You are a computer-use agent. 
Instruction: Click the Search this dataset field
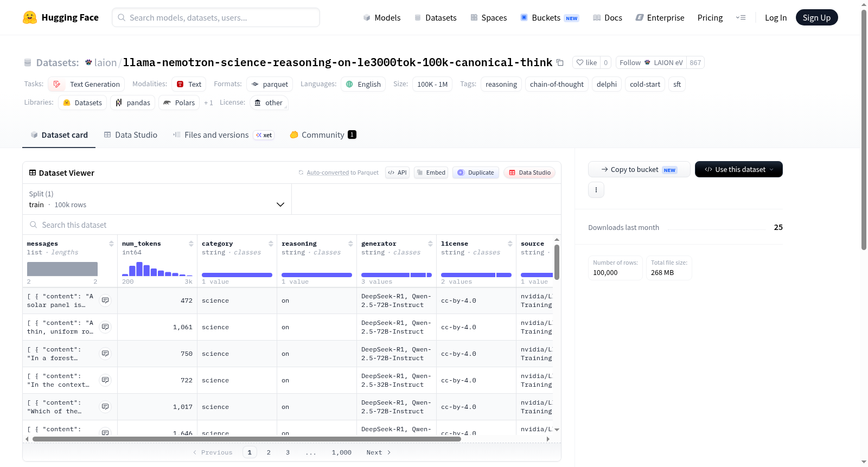click(x=292, y=225)
